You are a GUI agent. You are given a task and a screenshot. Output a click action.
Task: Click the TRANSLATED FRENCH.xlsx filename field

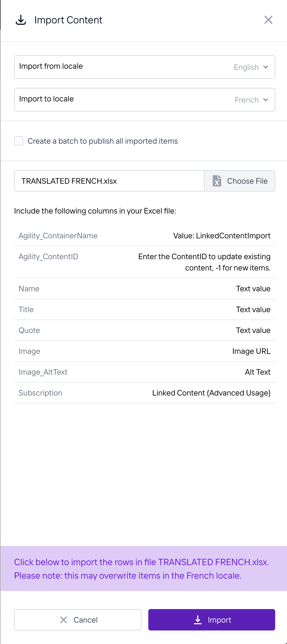(109, 181)
